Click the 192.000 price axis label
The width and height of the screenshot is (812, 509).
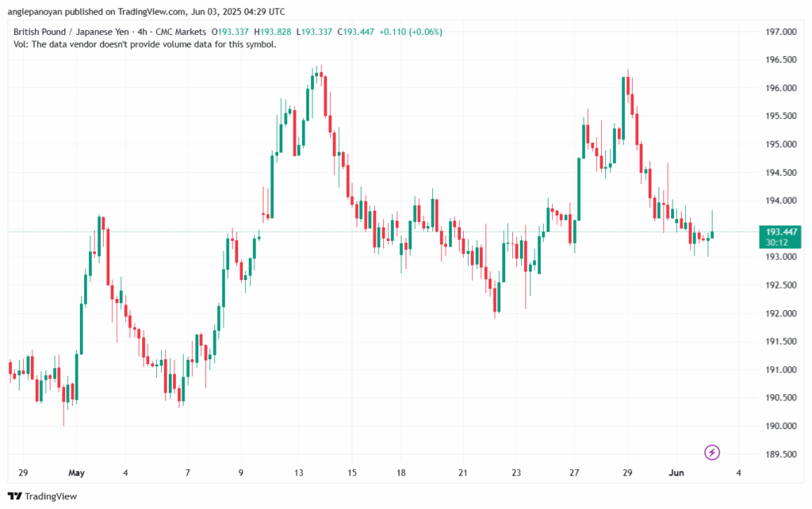point(781,313)
